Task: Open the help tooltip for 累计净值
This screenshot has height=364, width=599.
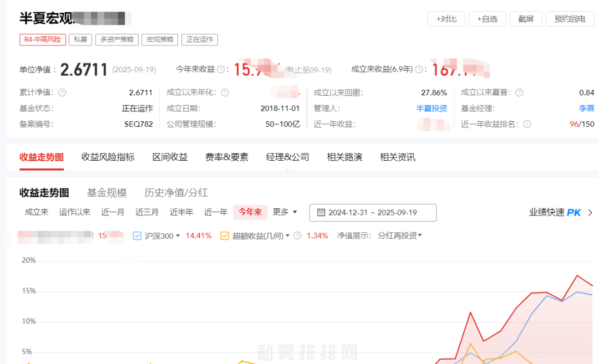Action: (x=62, y=93)
